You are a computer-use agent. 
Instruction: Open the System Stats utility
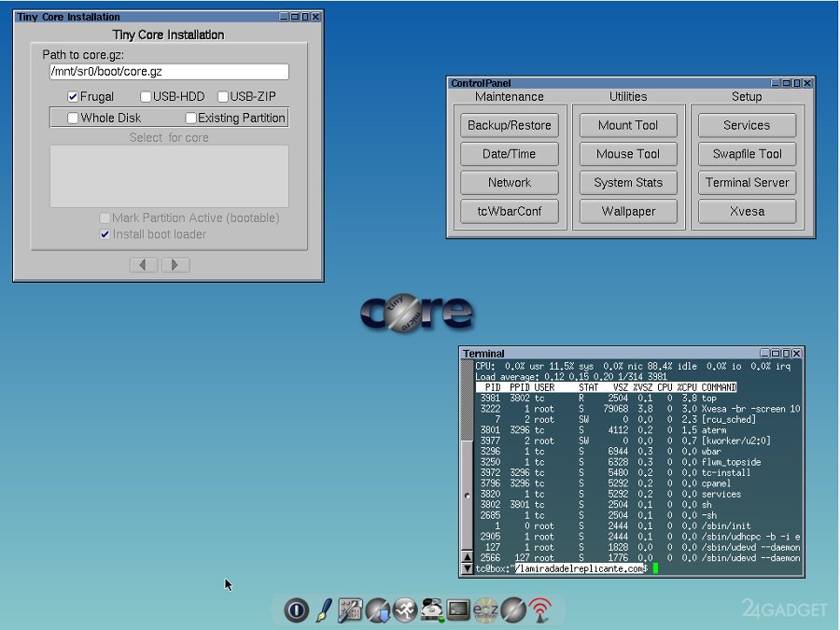tap(628, 183)
